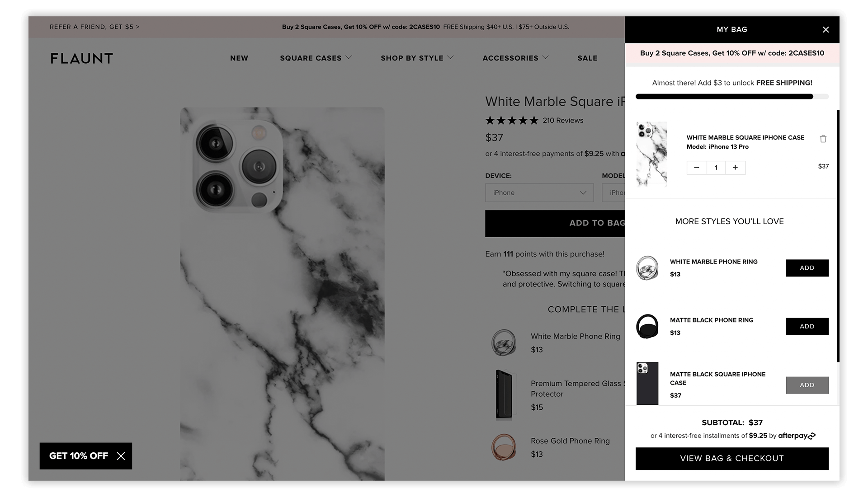Dismiss the Get 10% Off popup
Viewport: 868px width, 497px height.
coord(121,456)
